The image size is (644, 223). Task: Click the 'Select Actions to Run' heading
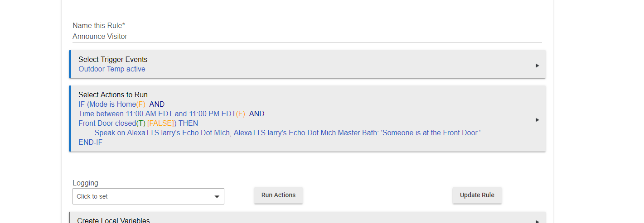[113, 95]
